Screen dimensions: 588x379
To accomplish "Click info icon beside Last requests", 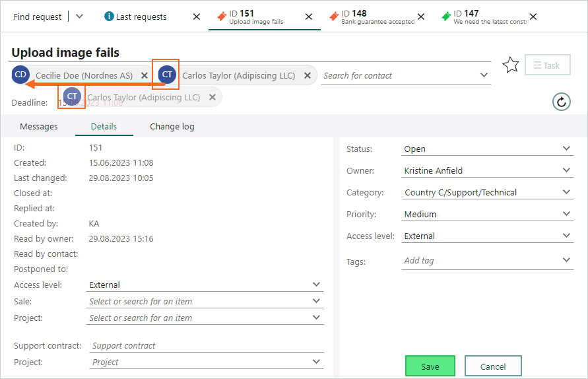I will (109, 16).
